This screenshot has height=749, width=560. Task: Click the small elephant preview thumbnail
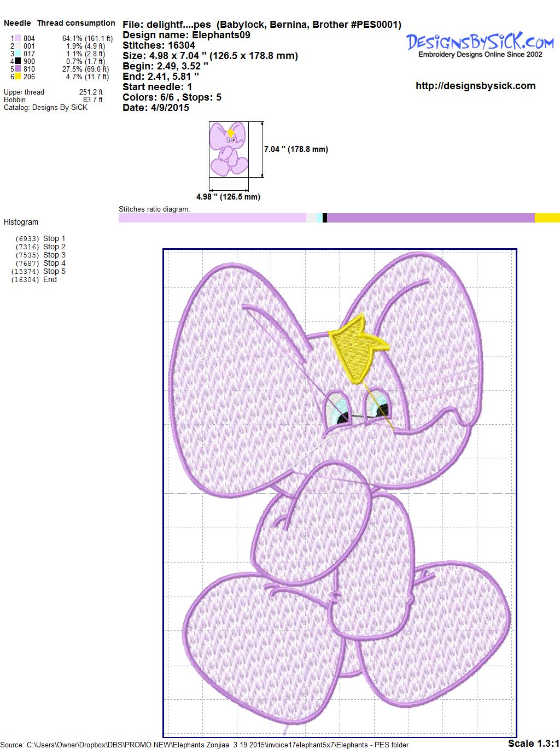pyautogui.click(x=229, y=149)
